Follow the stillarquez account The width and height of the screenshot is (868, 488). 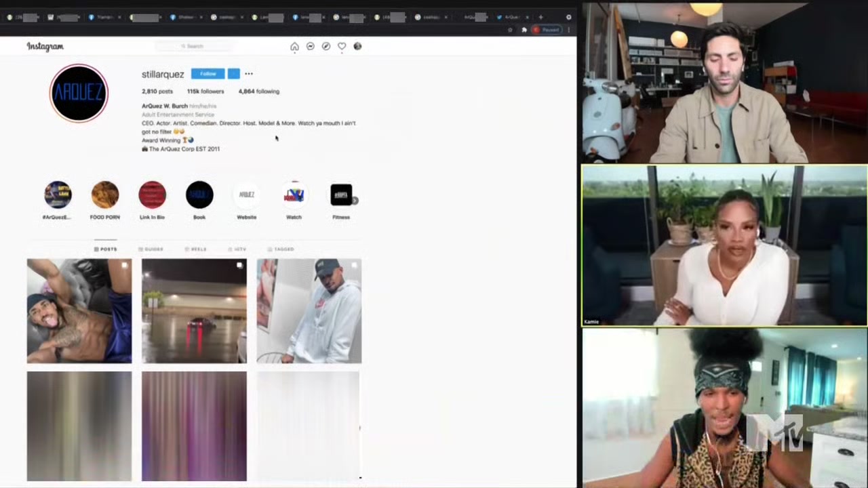(208, 74)
